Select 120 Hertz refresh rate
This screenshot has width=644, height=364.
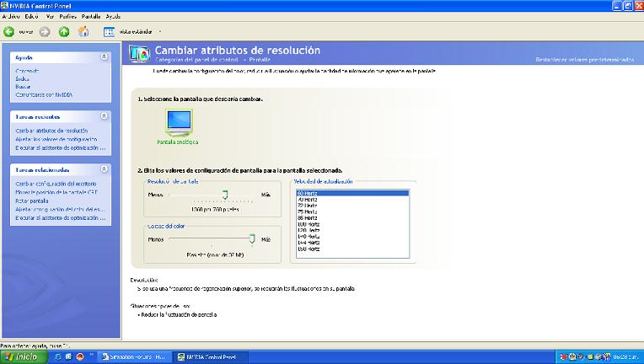[x=352, y=231]
